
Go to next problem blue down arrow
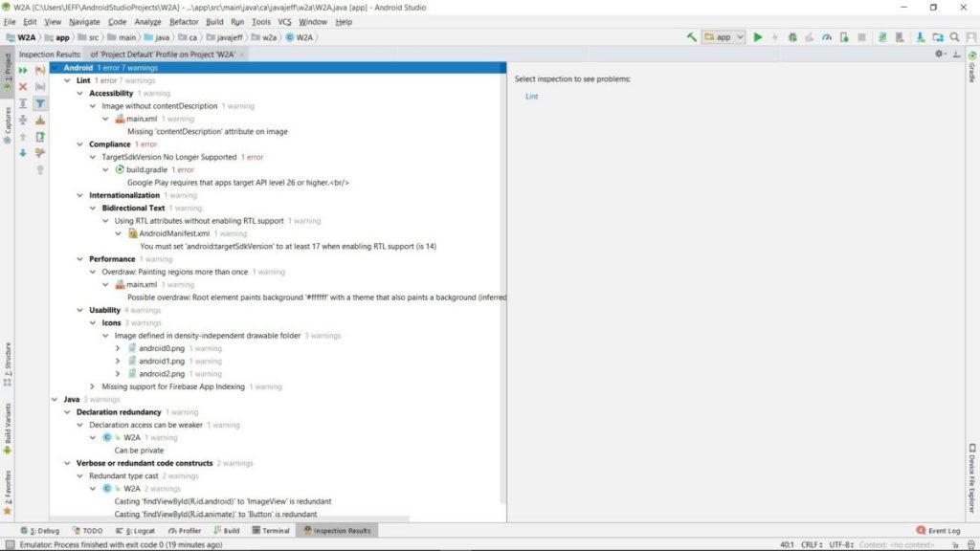click(x=23, y=153)
